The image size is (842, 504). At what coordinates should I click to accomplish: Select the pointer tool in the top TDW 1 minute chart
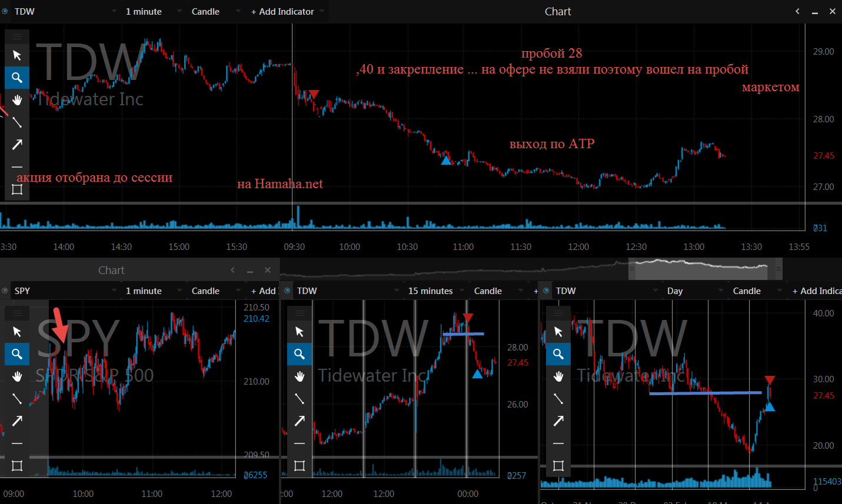tap(17, 55)
